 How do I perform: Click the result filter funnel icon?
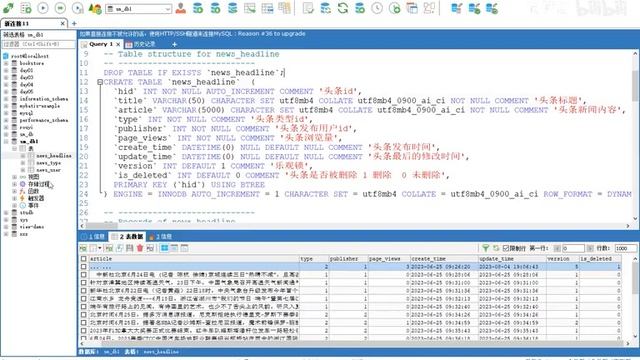point(485,248)
